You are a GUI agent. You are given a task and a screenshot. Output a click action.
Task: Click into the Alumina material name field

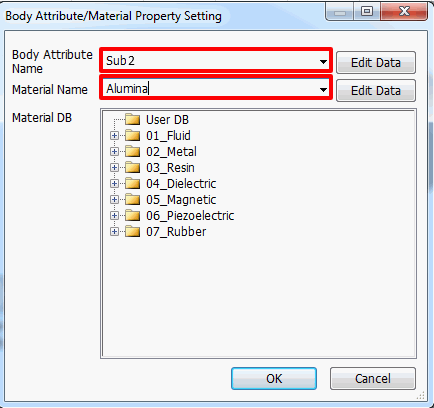click(x=210, y=88)
